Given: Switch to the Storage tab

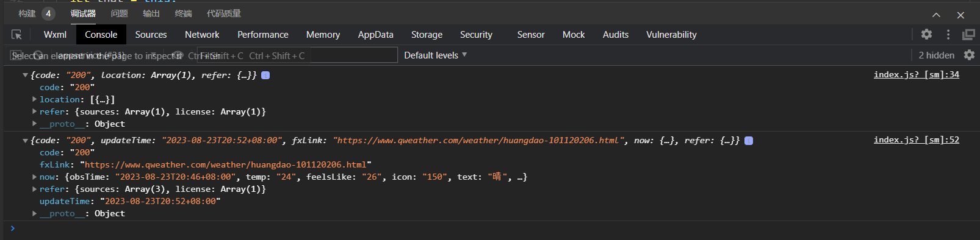Looking at the screenshot, I should 427,35.
